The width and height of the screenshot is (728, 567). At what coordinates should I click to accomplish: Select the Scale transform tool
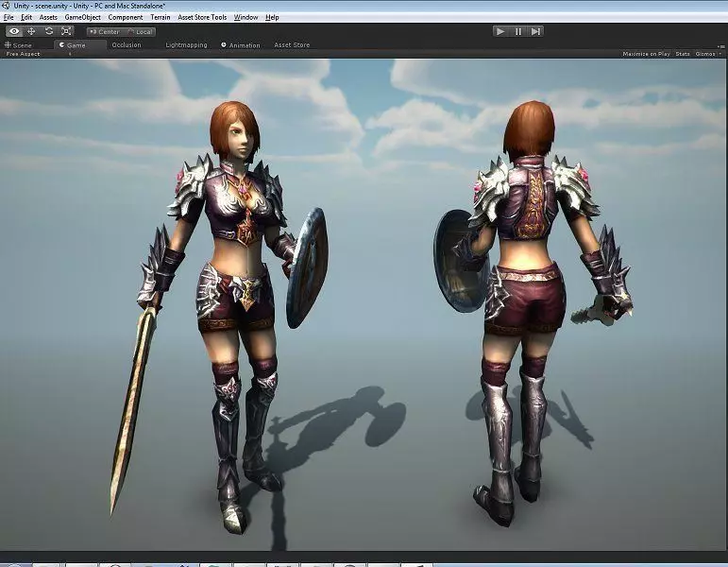pos(66,31)
